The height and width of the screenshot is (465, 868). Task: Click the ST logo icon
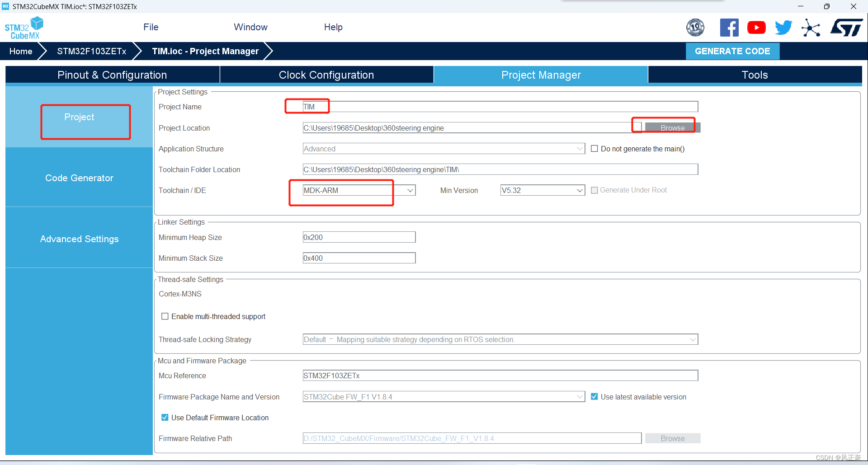846,28
